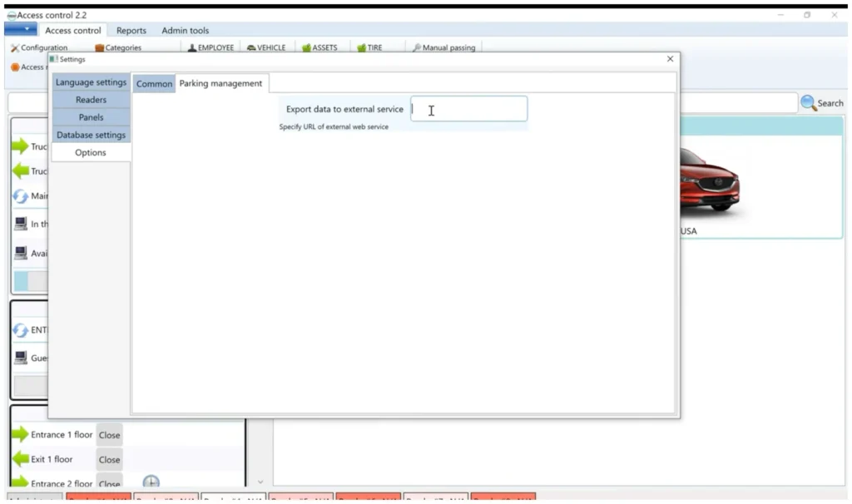Click the Manual passing key icon
This screenshot has height=504, width=852.
click(417, 47)
